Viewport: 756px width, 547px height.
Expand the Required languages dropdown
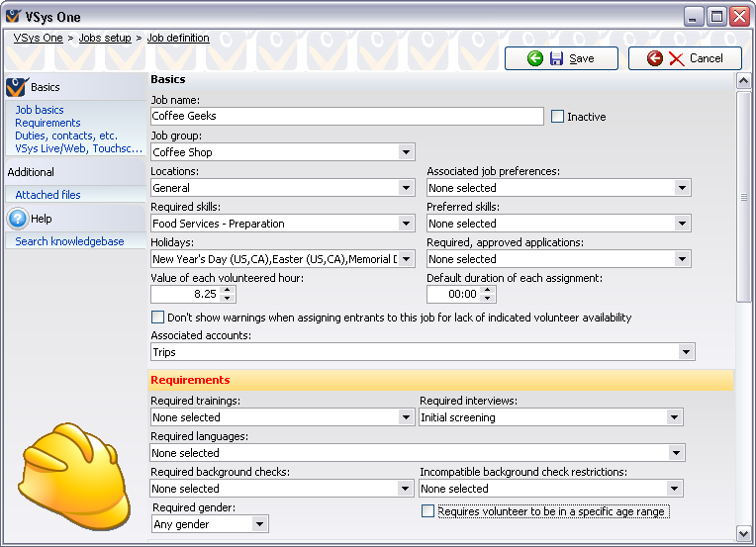(676, 453)
